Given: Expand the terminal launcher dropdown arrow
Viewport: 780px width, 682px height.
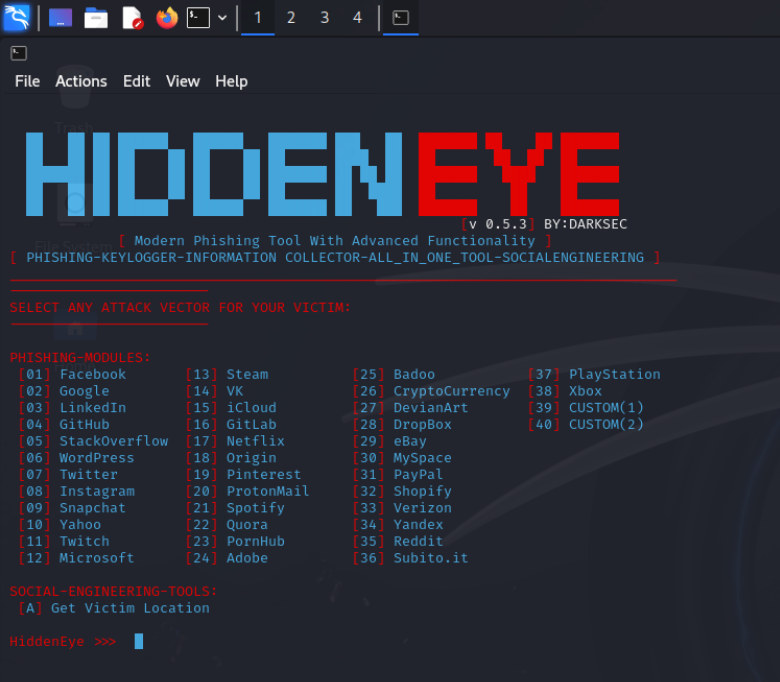Looking at the screenshot, I should [x=222, y=18].
